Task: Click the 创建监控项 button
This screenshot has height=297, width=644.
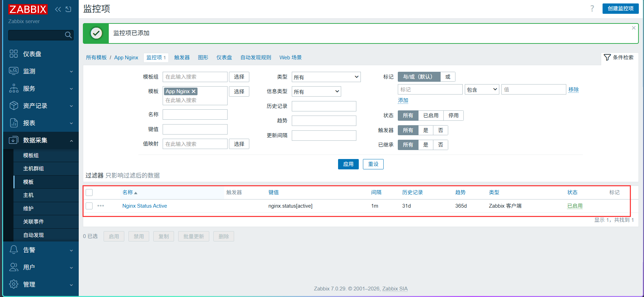Action: coord(621,9)
